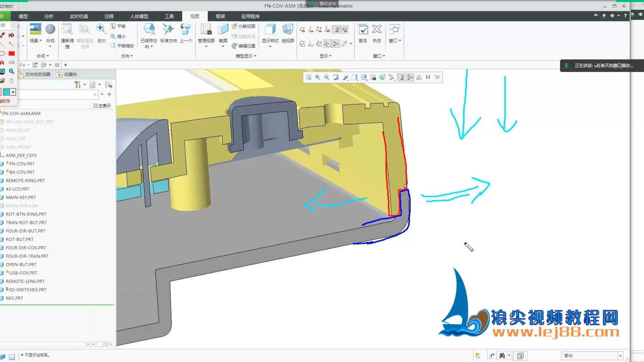Switch to the 分析 ribbon tab
Screen dimensions: 644x362
[x=49, y=16]
